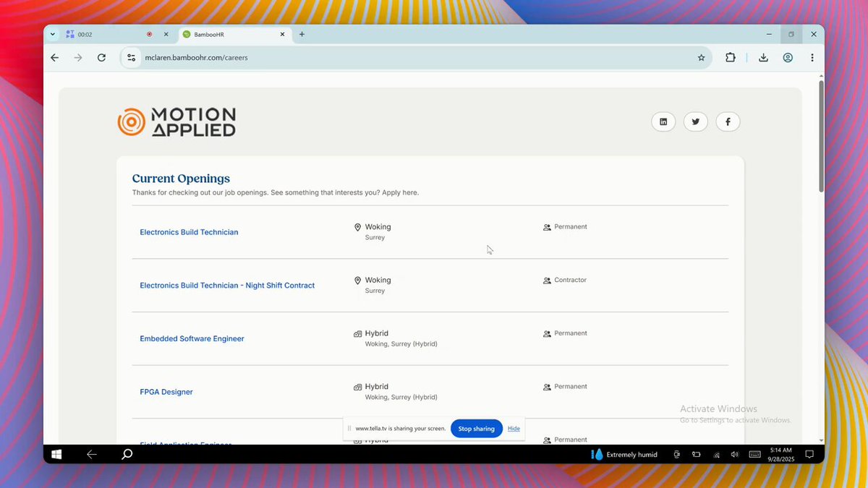Bookmark this page with star icon
Screen dimensions: 868x488
(x=701, y=58)
